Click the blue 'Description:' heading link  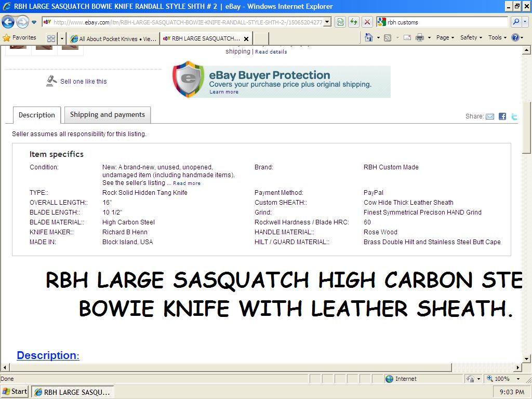[x=48, y=355]
